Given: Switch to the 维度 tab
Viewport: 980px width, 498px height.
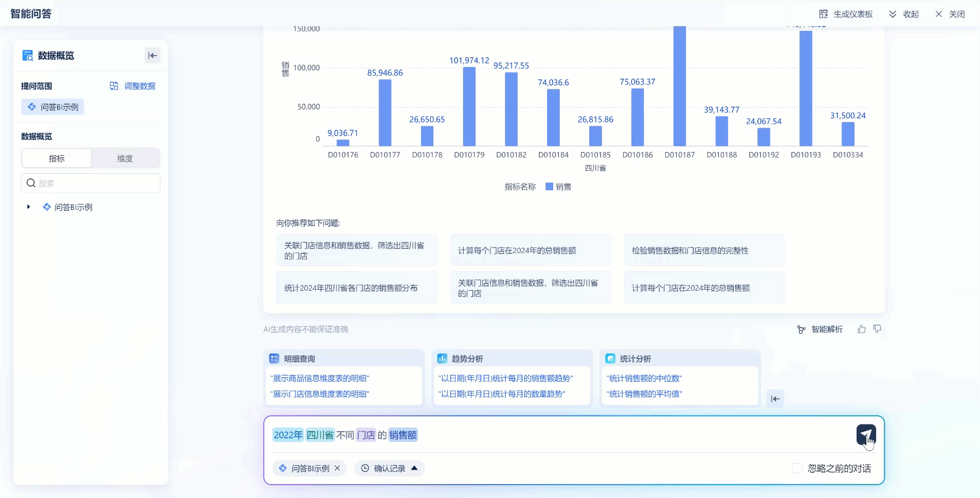Looking at the screenshot, I should pos(125,158).
